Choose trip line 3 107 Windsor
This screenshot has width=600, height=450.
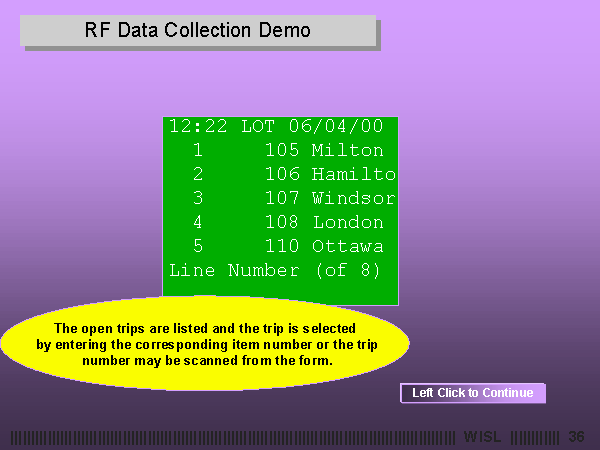pyautogui.click(x=294, y=198)
